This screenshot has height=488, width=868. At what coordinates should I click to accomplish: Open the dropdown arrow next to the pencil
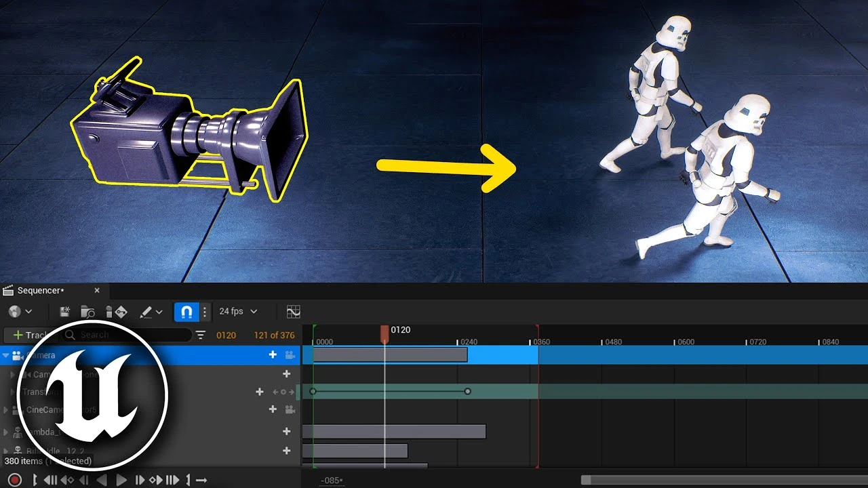tap(159, 312)
